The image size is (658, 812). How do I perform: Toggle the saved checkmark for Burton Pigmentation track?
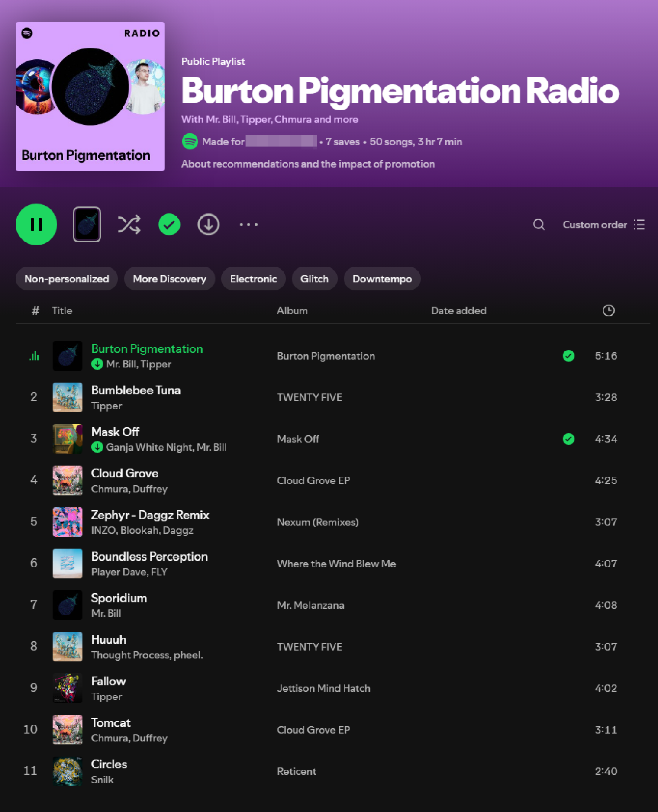tap(568, 356)
